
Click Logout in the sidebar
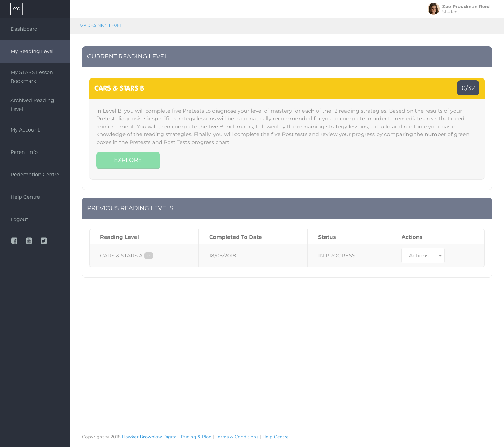19,219
